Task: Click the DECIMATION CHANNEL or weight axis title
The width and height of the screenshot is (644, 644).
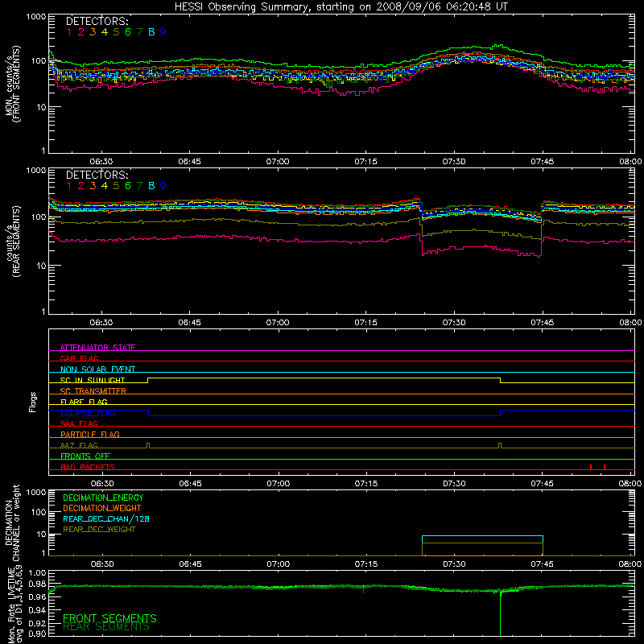Action: pyautogui.click(x=13, y=523)
